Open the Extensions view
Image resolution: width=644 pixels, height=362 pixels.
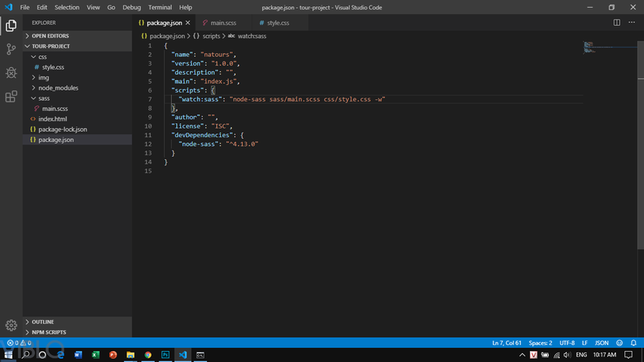11,97
